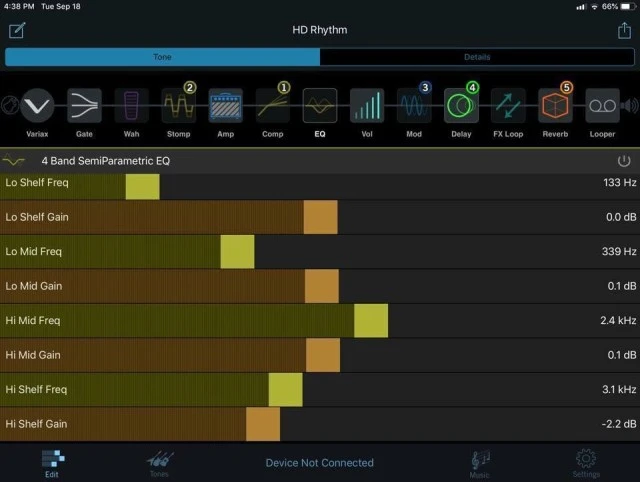Switch to the Tone tab
This screenshot has height=482, width=640.
coord(162,57)
